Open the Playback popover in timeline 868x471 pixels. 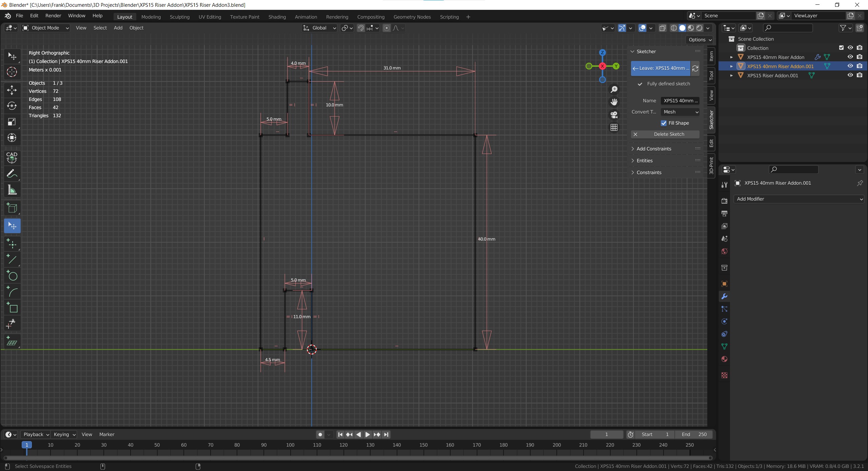click(x=36, y=434)
